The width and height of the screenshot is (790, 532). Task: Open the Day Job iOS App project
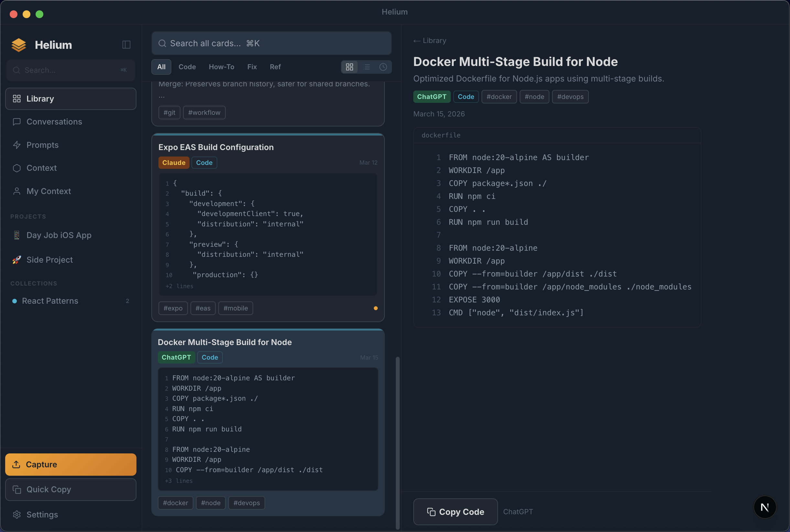click(x=59, y=235)
